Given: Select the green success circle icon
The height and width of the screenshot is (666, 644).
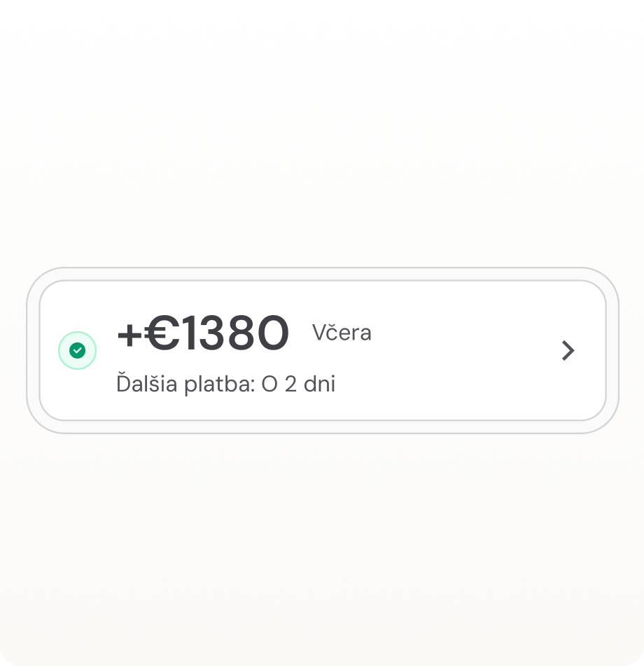Looking at the screenshot, I should (77, 351).
